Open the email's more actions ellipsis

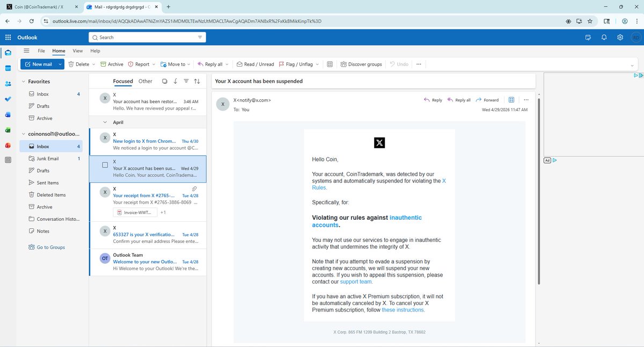(x=526, y=100)
